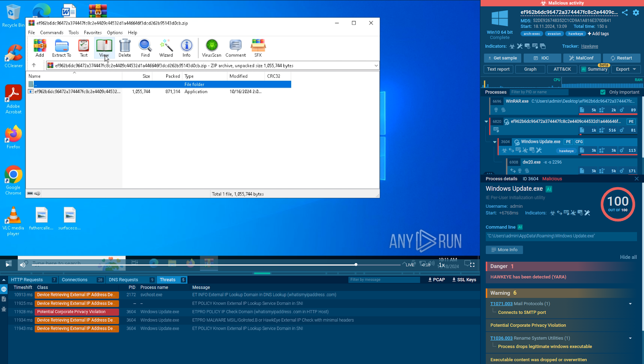Viewport: 644px width, 364px height.
Task: Open the Options menu
Action: pos(115,33)
